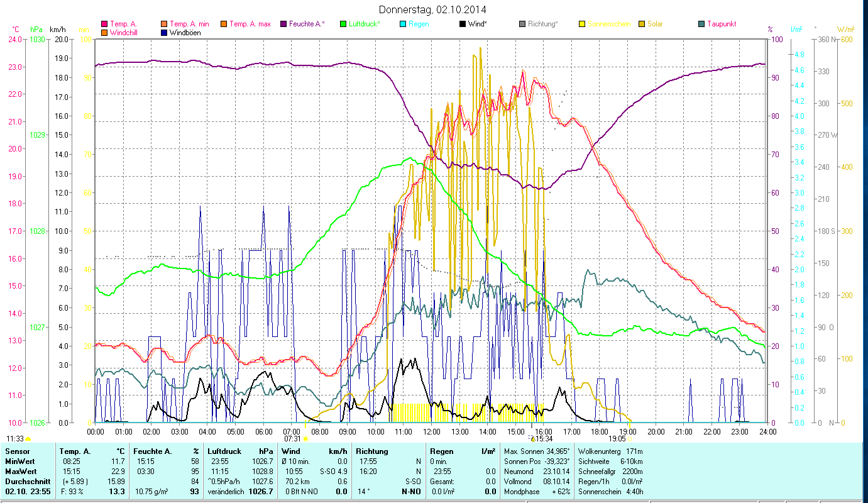Click the 'hPa' axis unit label at top
The width and height of the screenshot is (868, 503).
(36, 29)
